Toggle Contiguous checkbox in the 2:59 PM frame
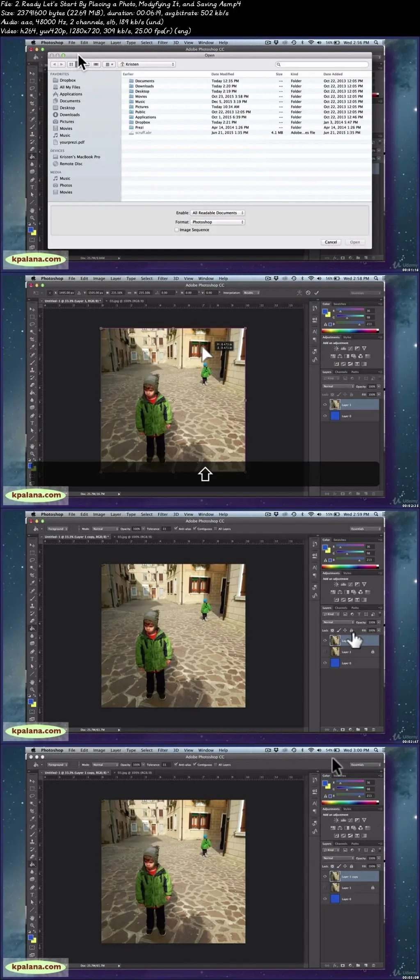The width and height of the screenshot is (420, 980). (195, 529)
